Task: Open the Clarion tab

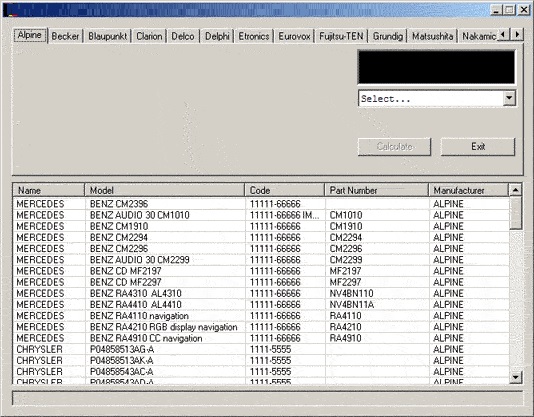Action: pos(149,36)
